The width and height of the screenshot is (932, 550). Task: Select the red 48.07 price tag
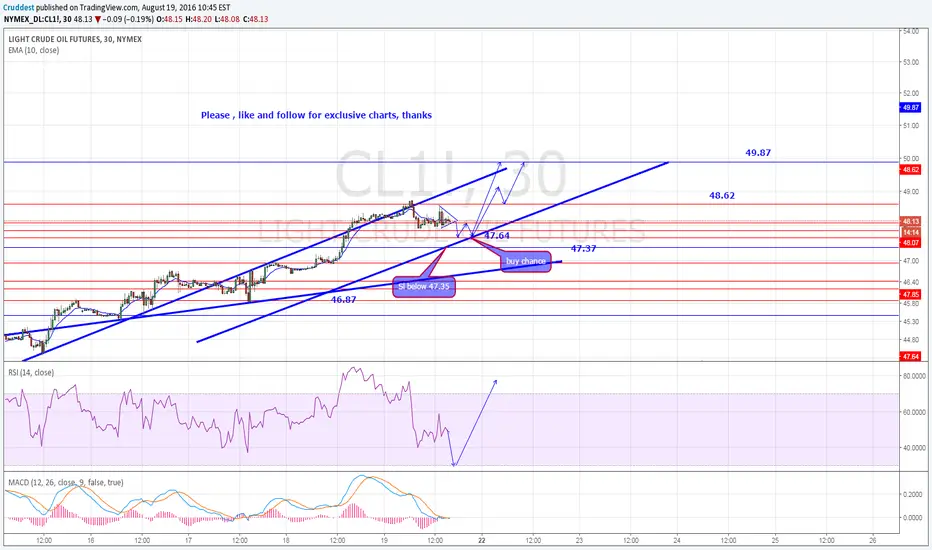[911, 243]
